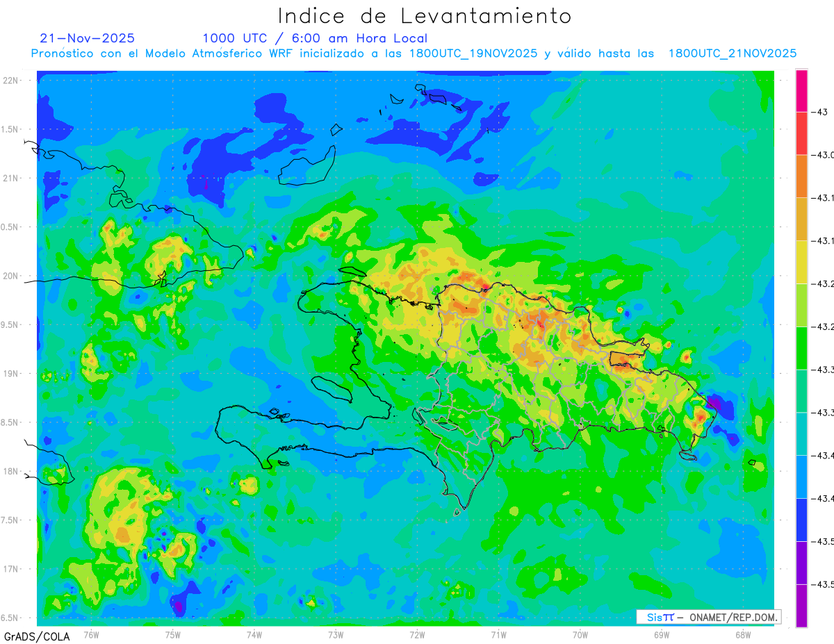Select the gold-amber swatch in the colorbar

point(802,220)
